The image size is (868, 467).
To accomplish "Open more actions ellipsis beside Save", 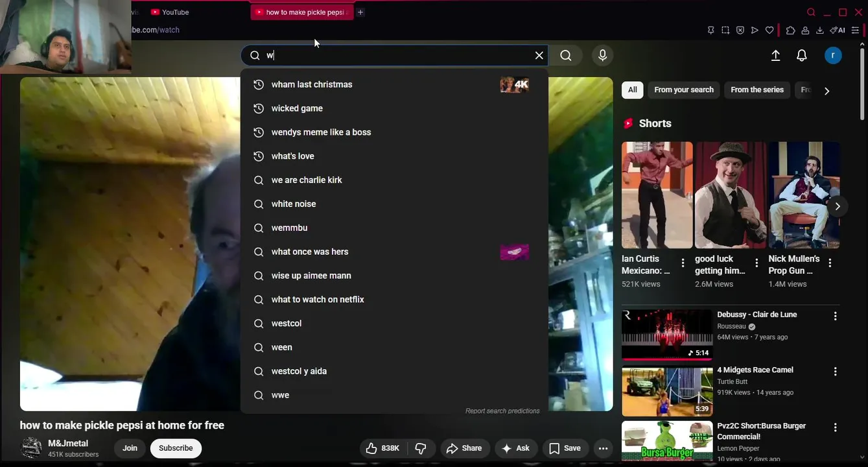I will click(x=603, y=448).
